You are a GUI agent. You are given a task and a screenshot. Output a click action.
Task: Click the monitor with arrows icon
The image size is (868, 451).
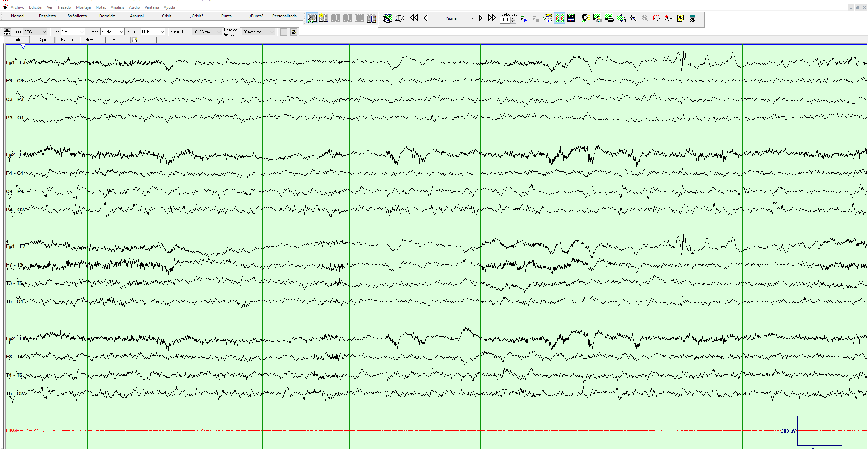tap(693, 18)
